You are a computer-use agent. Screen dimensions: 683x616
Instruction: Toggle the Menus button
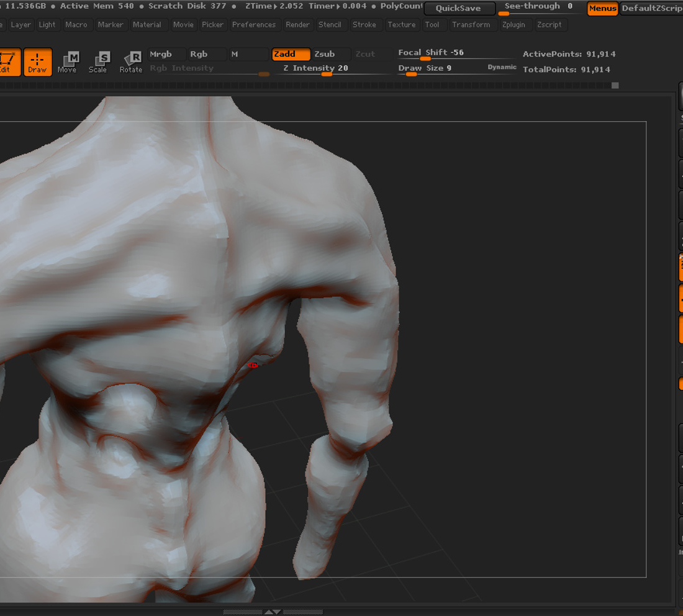tap(602, 8)
